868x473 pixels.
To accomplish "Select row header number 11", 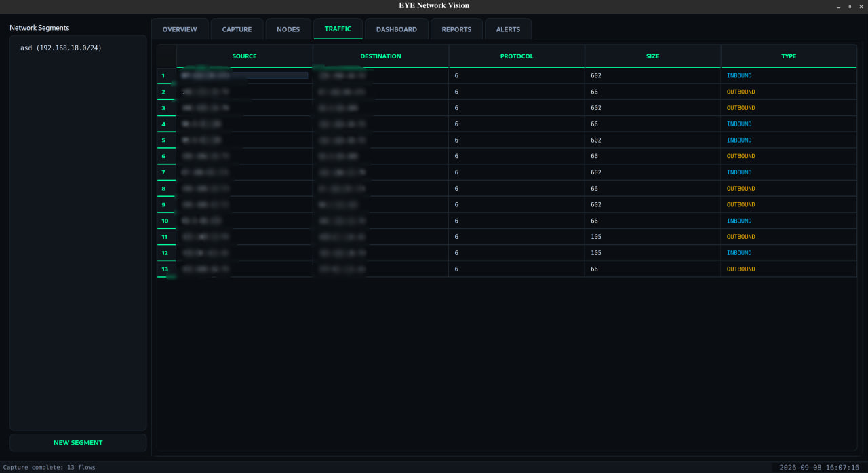I will [166, 237].
